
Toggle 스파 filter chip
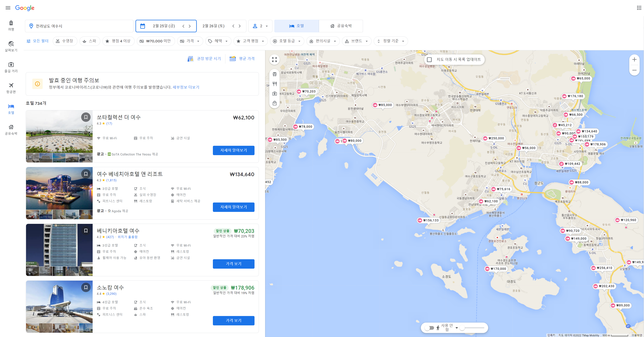coord(90,41)
